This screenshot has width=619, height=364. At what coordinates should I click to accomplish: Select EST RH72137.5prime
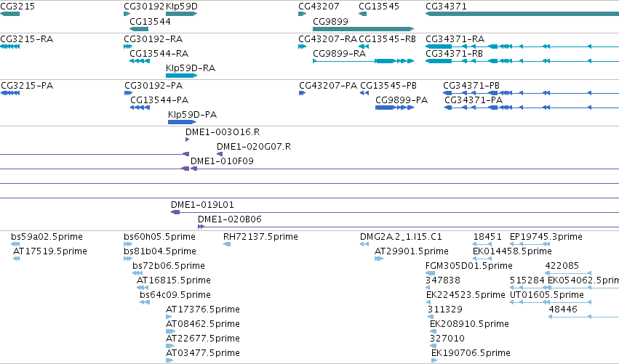[x=260, y=237]
